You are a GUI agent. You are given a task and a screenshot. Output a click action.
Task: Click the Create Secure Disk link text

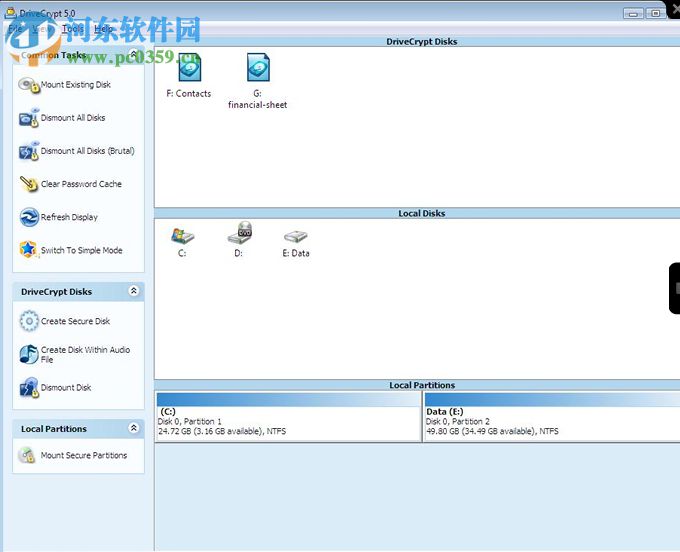pos(75,321)
